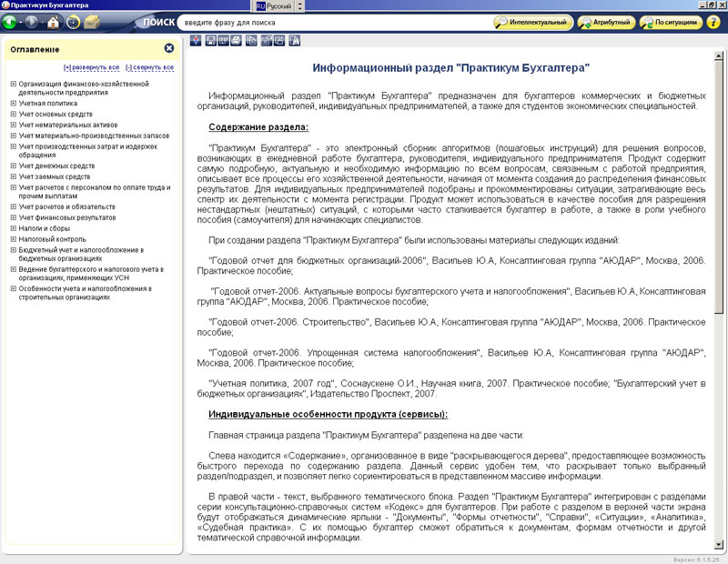The image size is (728, 564).
Task: Open the folder icon in top toolbar
Action: pos(92,22)
